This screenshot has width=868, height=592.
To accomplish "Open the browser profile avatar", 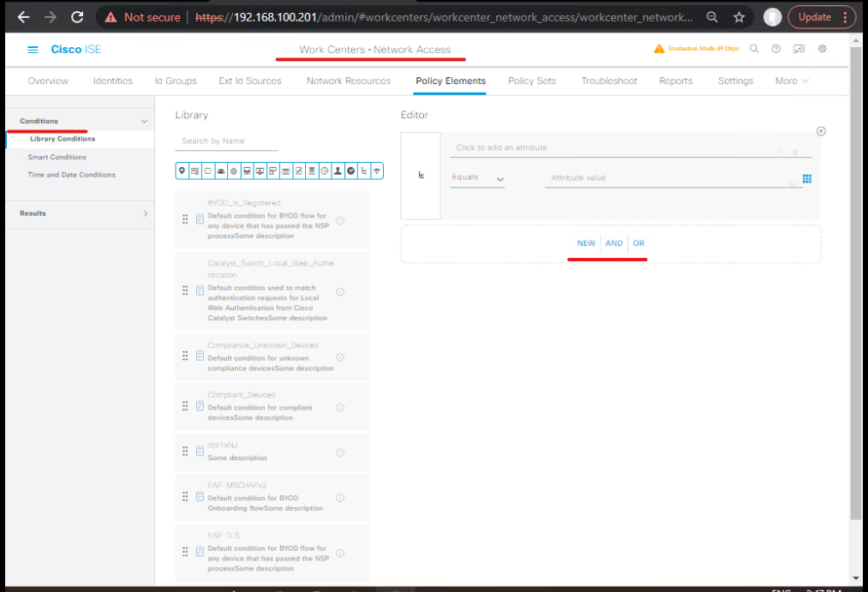I will coord(772,17).
